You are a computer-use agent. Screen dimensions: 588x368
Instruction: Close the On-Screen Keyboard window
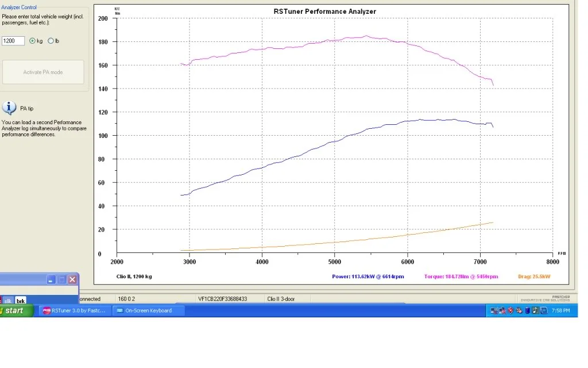point(72,279)
